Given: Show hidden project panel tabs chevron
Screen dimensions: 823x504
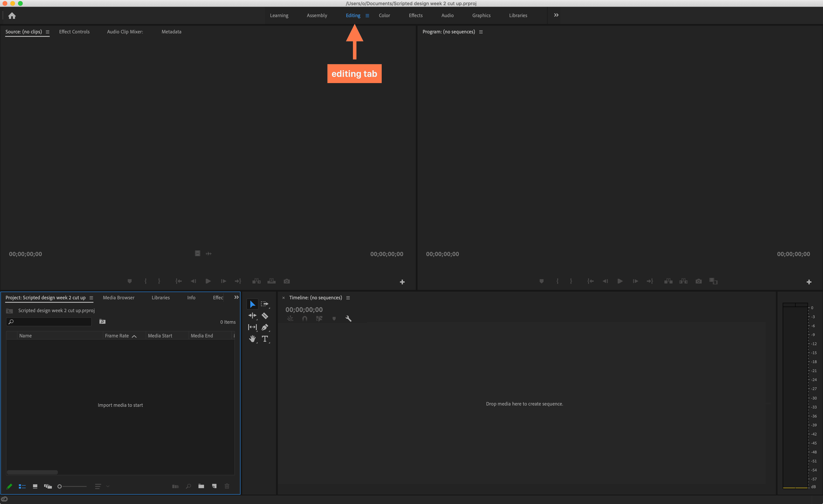Looking at the screenshot, I should pyautogui.click(x=236, y=297).
